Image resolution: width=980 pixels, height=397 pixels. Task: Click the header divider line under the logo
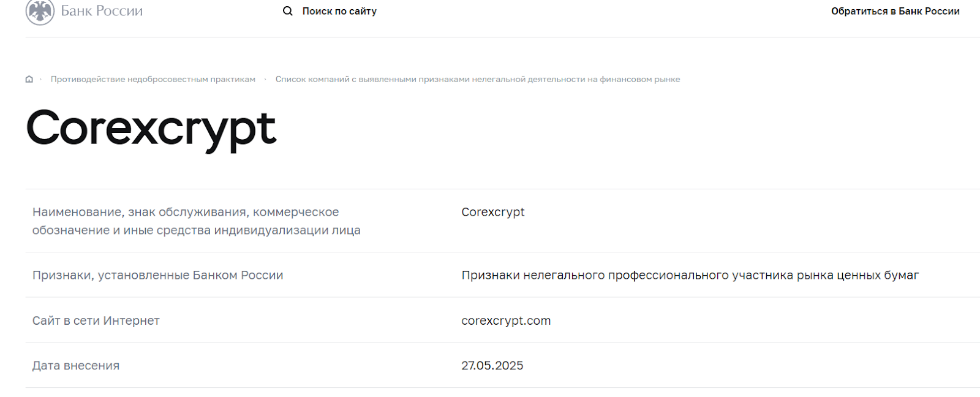pyautogui.click(x=502, y=37)
